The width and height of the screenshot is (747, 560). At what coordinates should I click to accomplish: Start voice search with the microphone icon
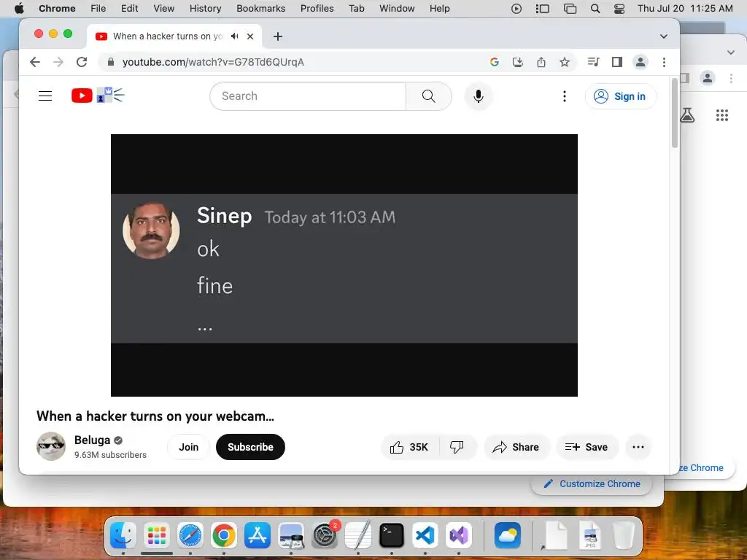[479, 96]
